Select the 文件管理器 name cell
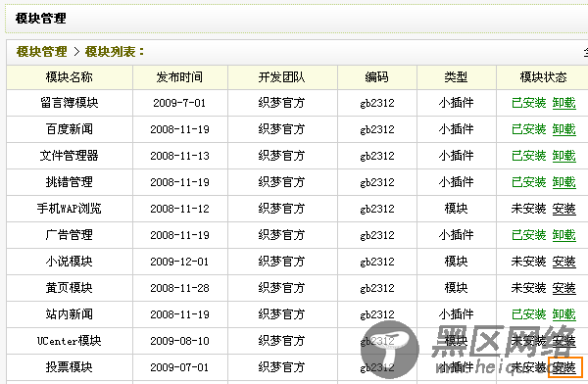Viewport: 588px width, 384px height. [x=70, y=156]
